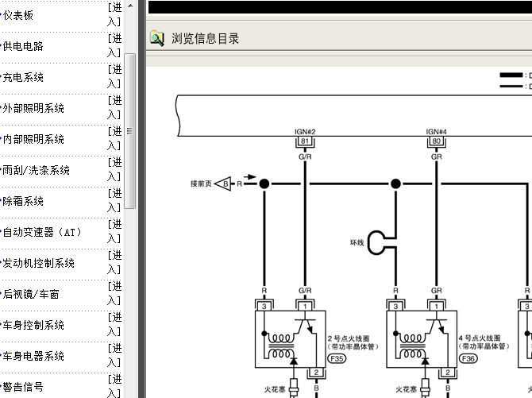
Task: Click the browse information catalog folder icon
Action: pyautogui.click(x=157, y=39)
